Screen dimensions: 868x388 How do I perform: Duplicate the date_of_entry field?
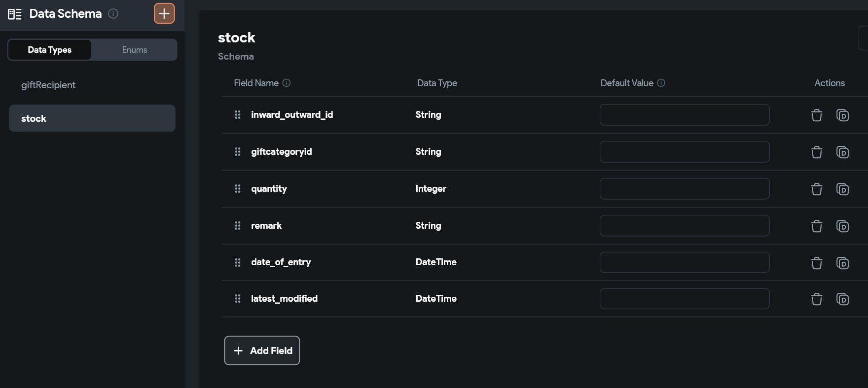point(842,263)
